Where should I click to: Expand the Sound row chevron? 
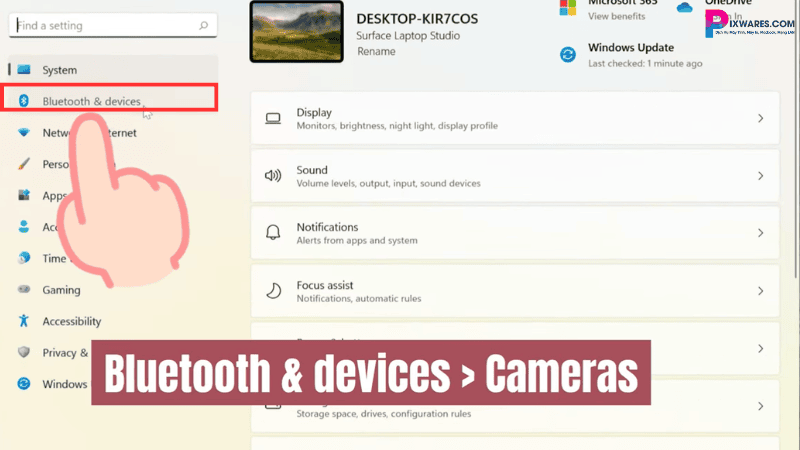coord(760,176)
